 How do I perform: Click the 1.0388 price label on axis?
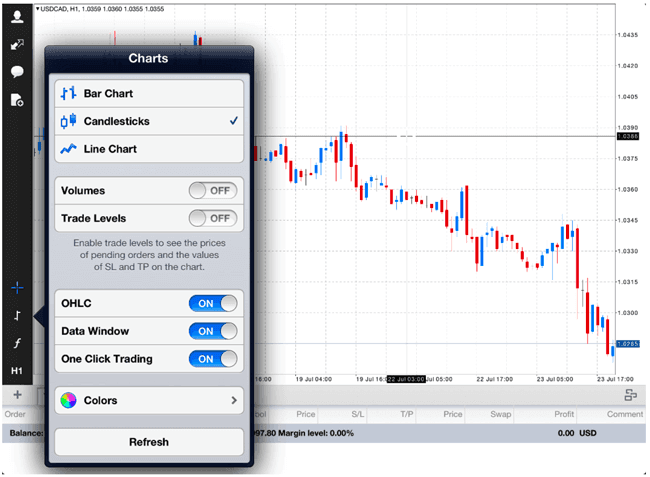pyautogui.click(x=628, y=136)
